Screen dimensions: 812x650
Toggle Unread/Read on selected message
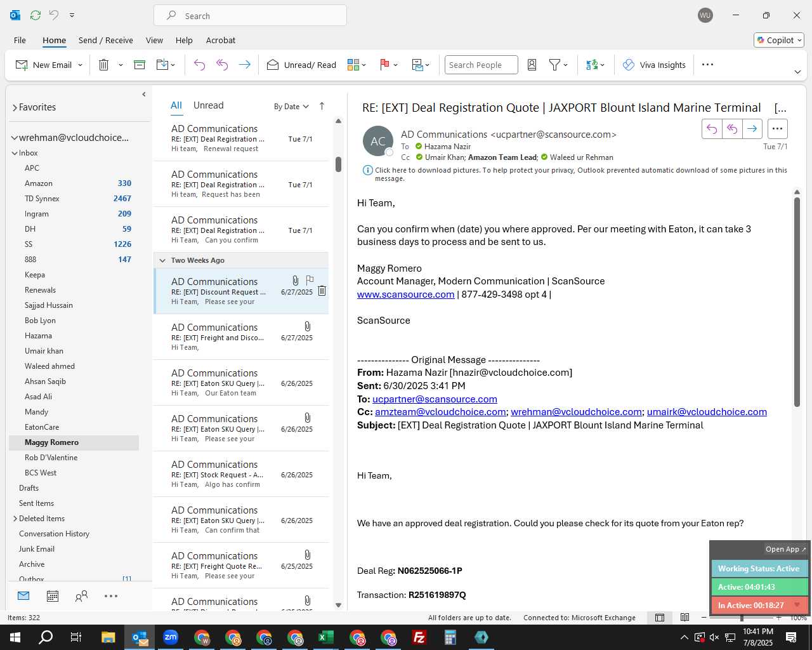point(301,65)
